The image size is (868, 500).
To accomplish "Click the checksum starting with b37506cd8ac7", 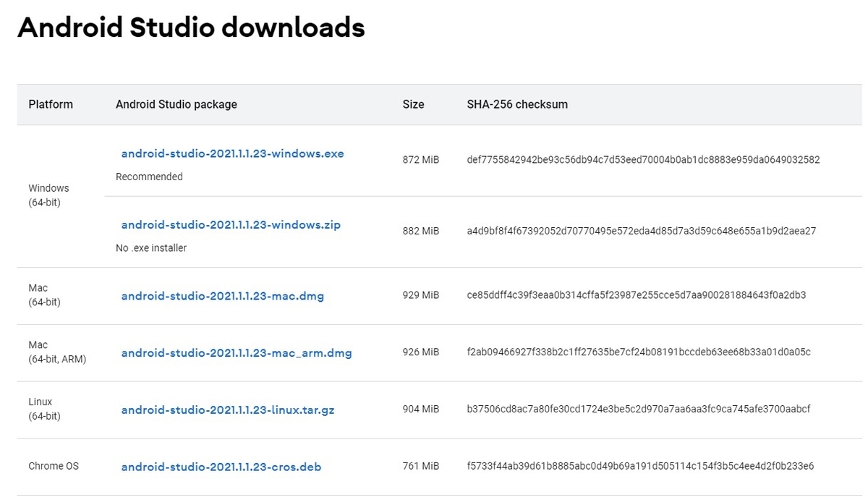I will click(x=639, y=409).
